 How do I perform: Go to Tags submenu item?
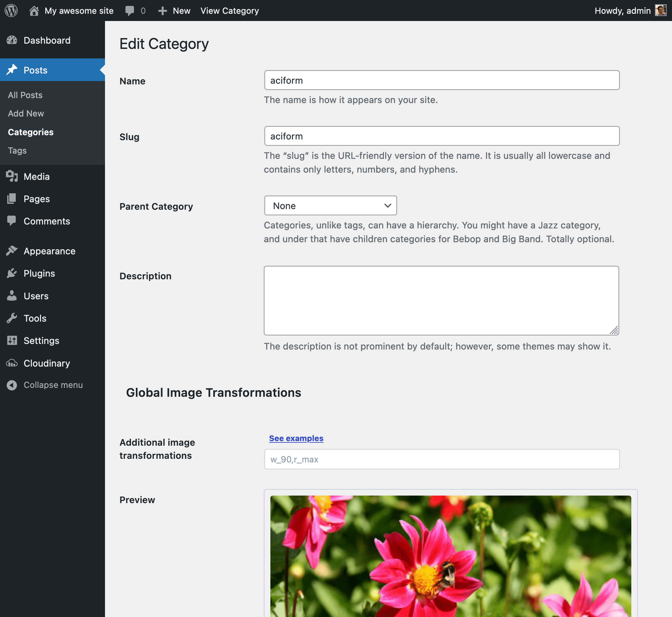pyautogui.click(x=17, y=151)
